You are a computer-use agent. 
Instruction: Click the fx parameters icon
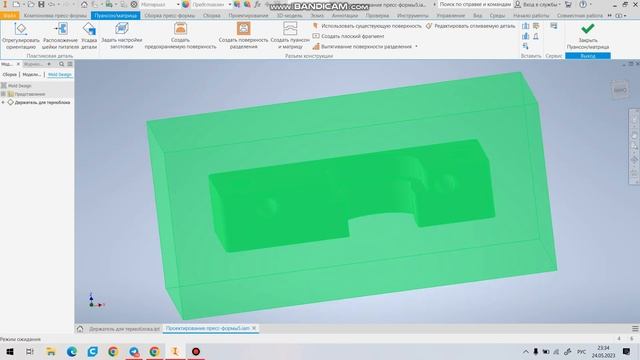(x=258, y=4)
